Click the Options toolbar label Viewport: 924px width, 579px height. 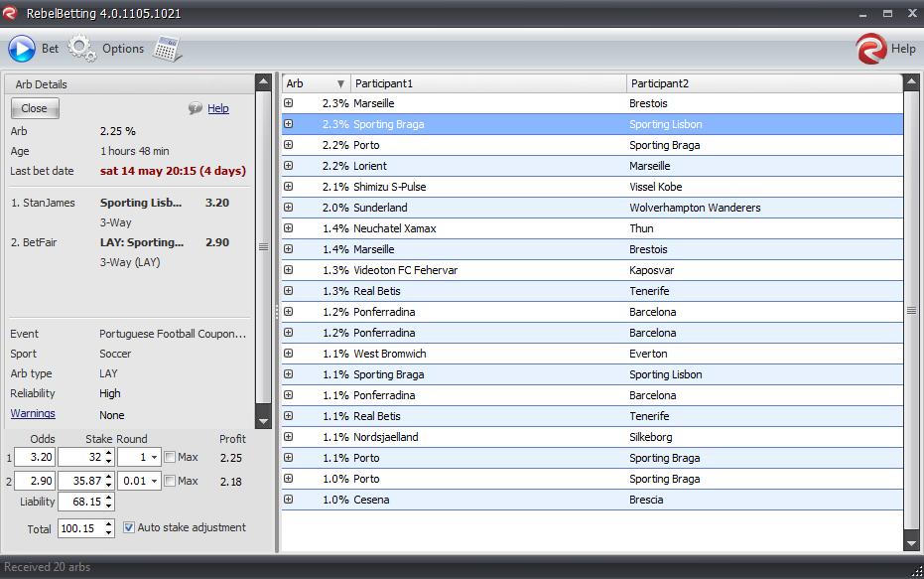click(x=123, y=49)
